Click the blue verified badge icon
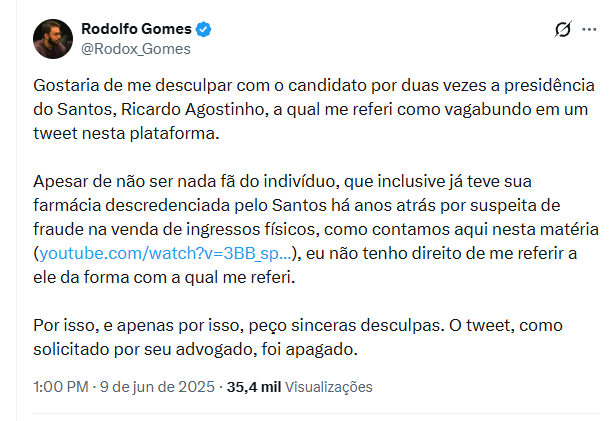The width and height of the screenshot is (615, 421). (x=203, y=29)
